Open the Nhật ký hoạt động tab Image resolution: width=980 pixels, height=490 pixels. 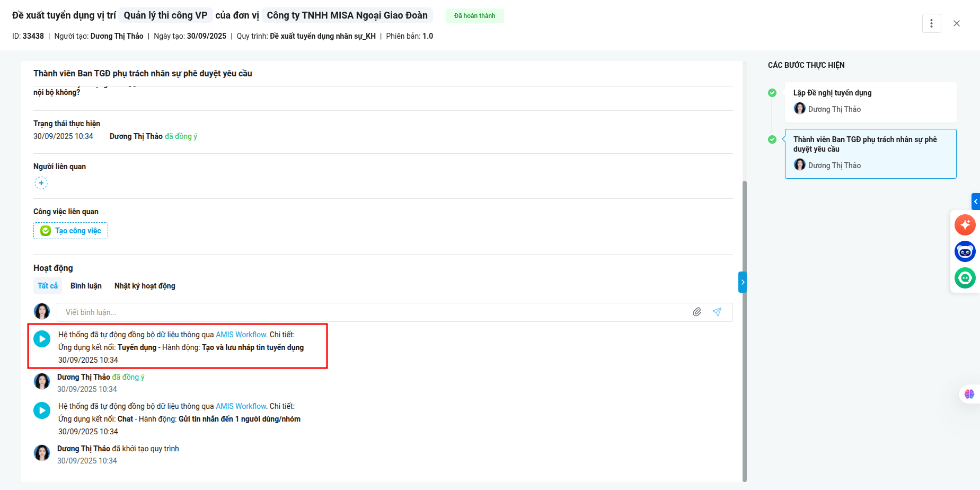145,286
